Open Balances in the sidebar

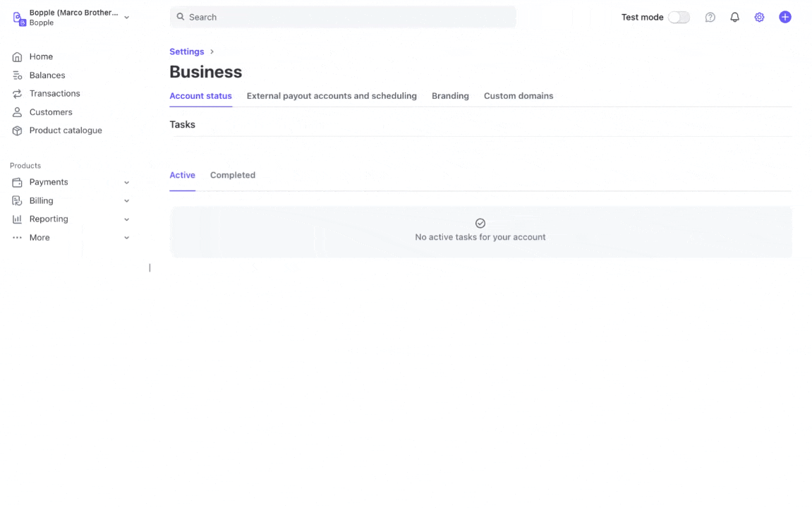[x=47, y=75]
